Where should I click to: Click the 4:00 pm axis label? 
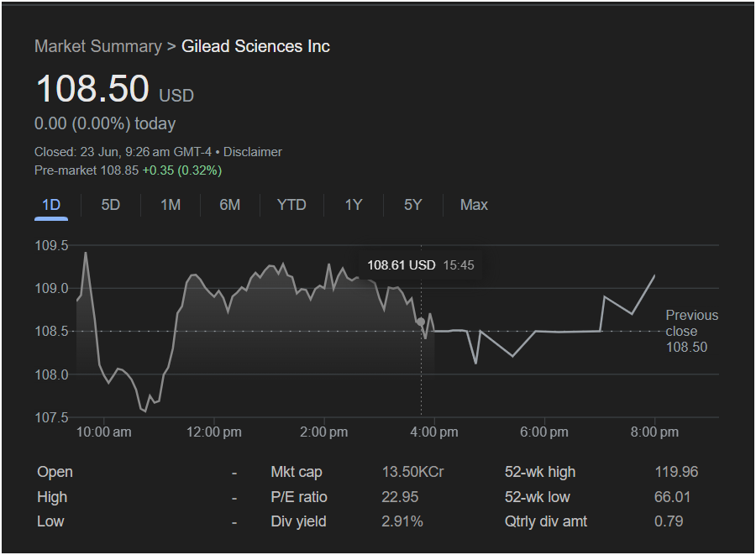click(434, 432)
